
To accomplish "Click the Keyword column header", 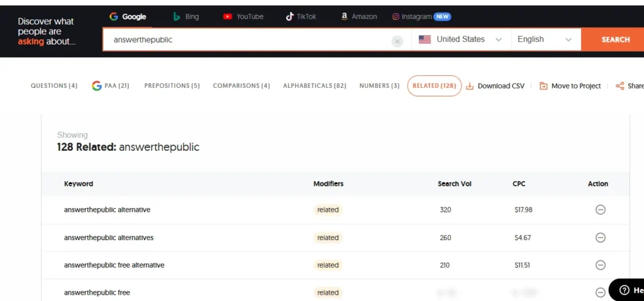I will [x=79, y=183].
